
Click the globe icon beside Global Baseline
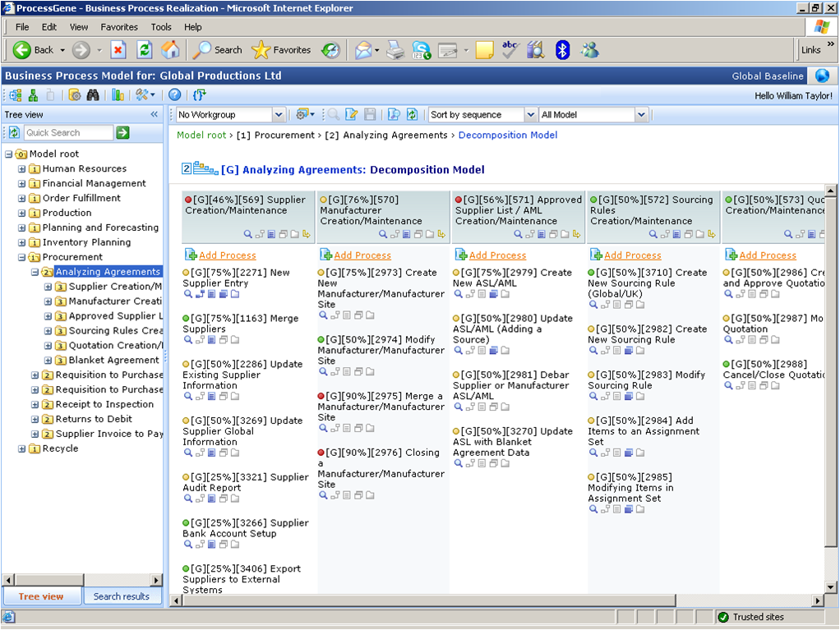tap(822, 76)
